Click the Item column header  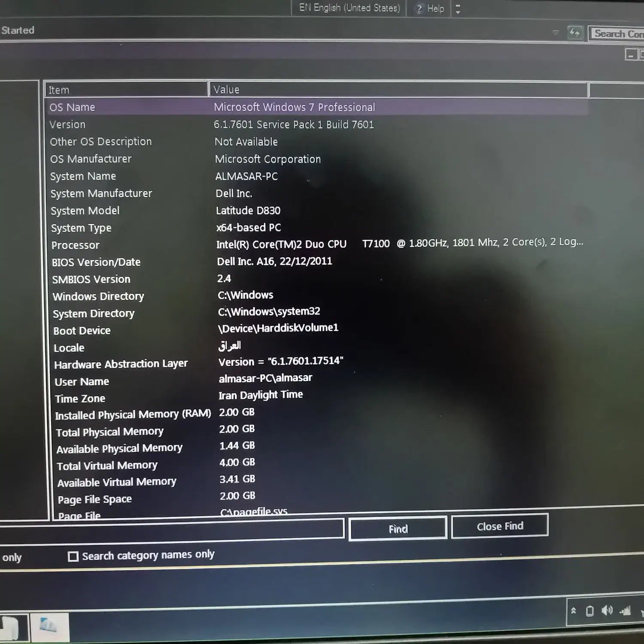tap(126, 90)
